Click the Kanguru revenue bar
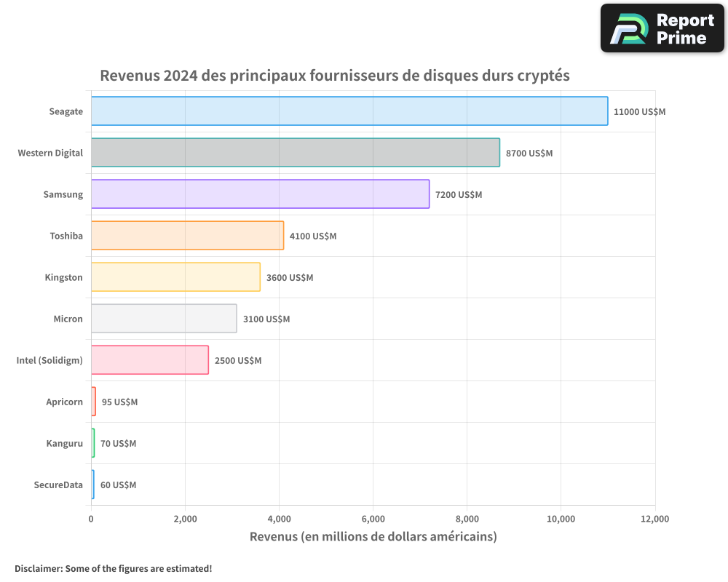The height and width of the screenshot is (582, 728). (92, 443)
